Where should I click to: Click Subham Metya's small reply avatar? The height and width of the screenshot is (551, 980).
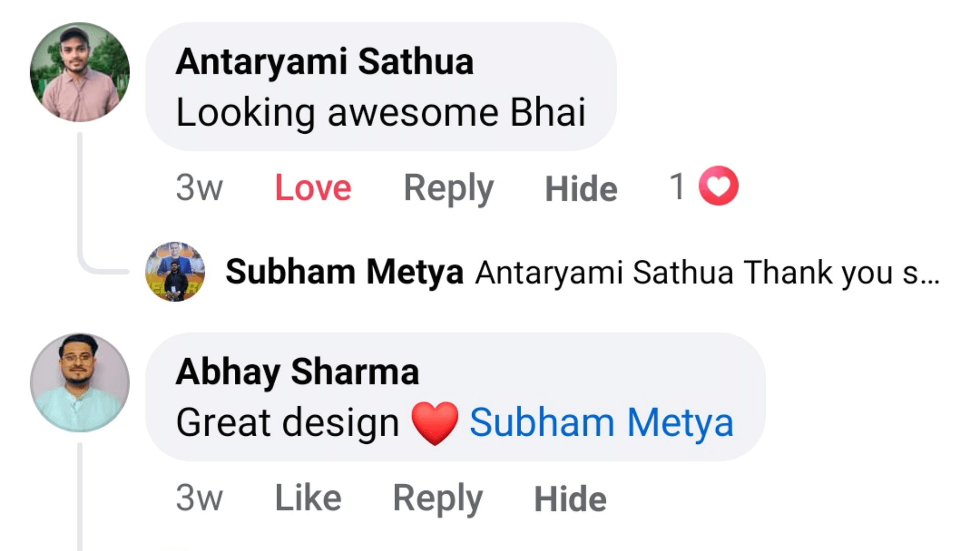[x=175, y=271]
